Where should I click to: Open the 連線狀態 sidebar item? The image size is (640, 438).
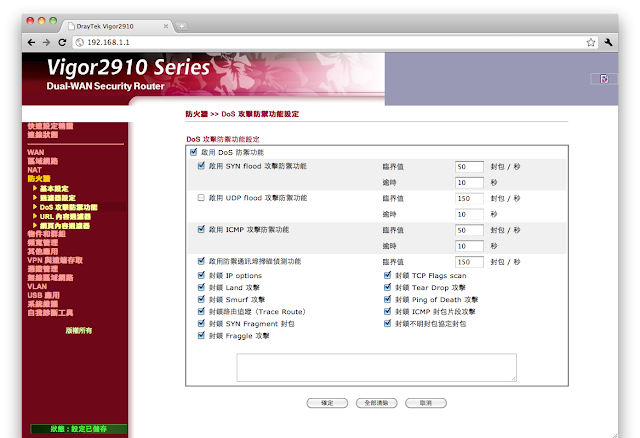43,135
